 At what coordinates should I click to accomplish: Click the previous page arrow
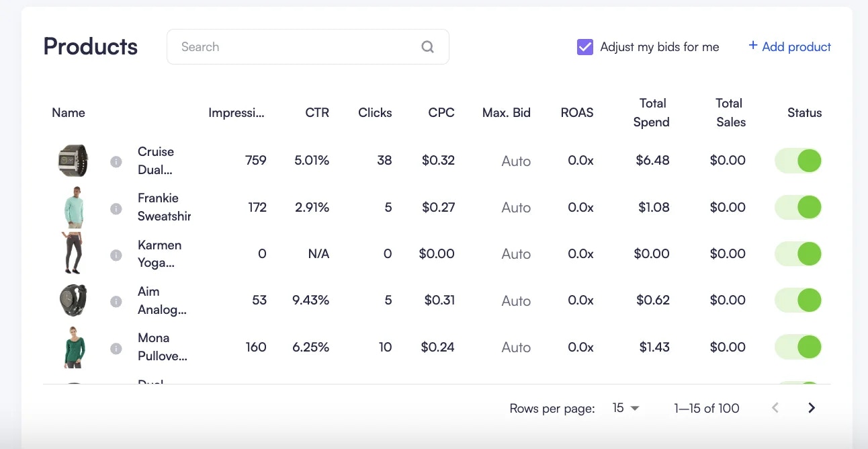coord(775,407)
